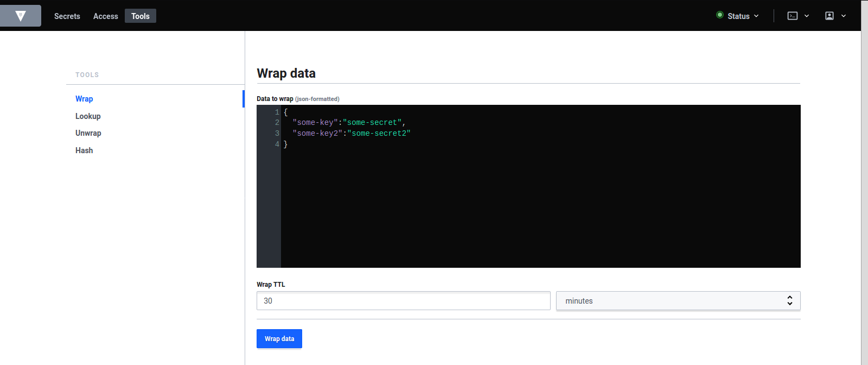The width and height of the screenshot is (868, 365).
Task: Open the Hash tool
Action: pos(84,150)
